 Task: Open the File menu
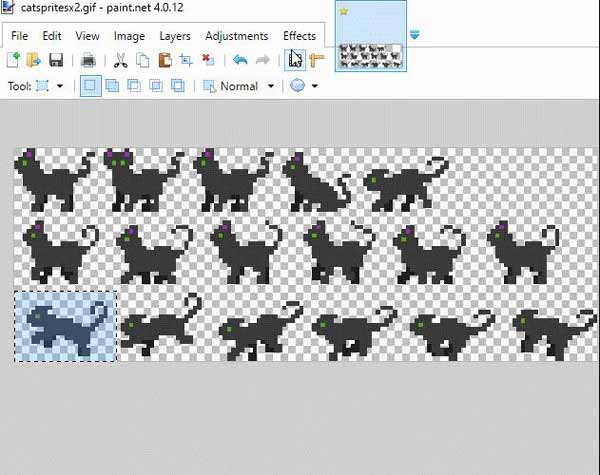point(20,36)
